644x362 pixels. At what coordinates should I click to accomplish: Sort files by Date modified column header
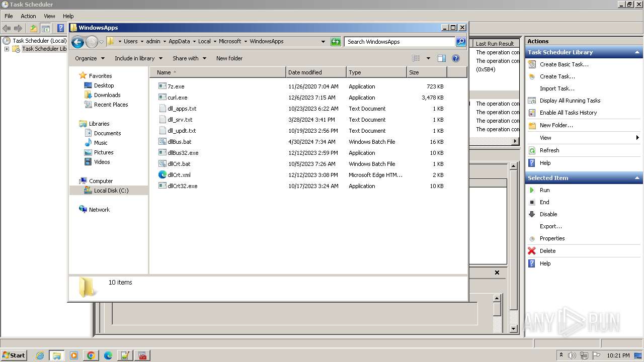[316, 72]
